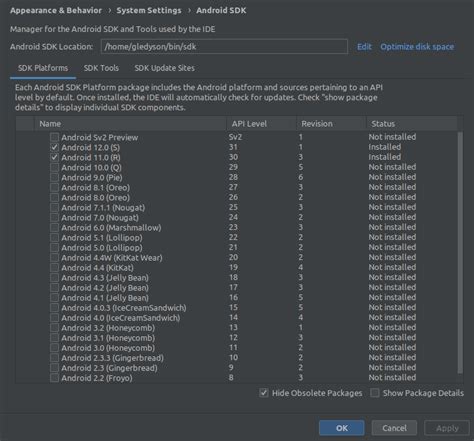Check Android 3.1 (Honeycomb) checkbox
The image size is (474, 441).
point(54,338)
